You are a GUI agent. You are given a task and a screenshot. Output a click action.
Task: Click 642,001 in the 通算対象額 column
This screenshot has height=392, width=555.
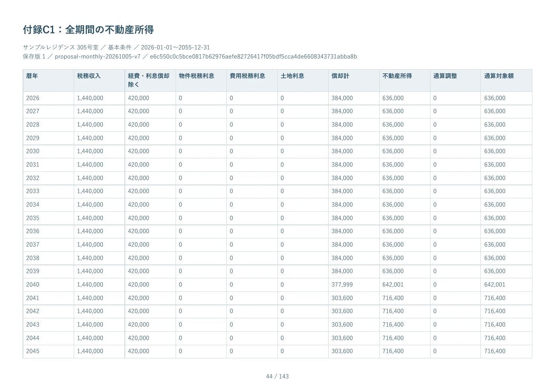coord(506,285)
